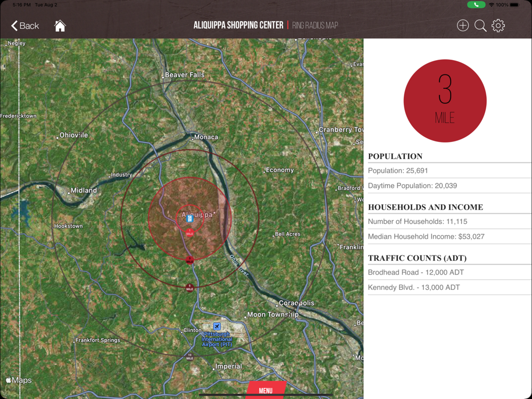This screenshot has height=399, width=532.
Task: Tap the blue shopping center pin
Action: [x=190, y=219]
